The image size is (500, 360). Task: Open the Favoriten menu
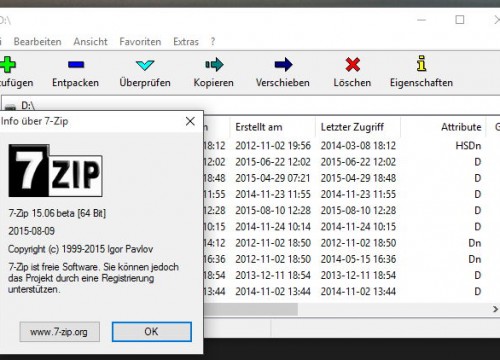tap(140, 42)
